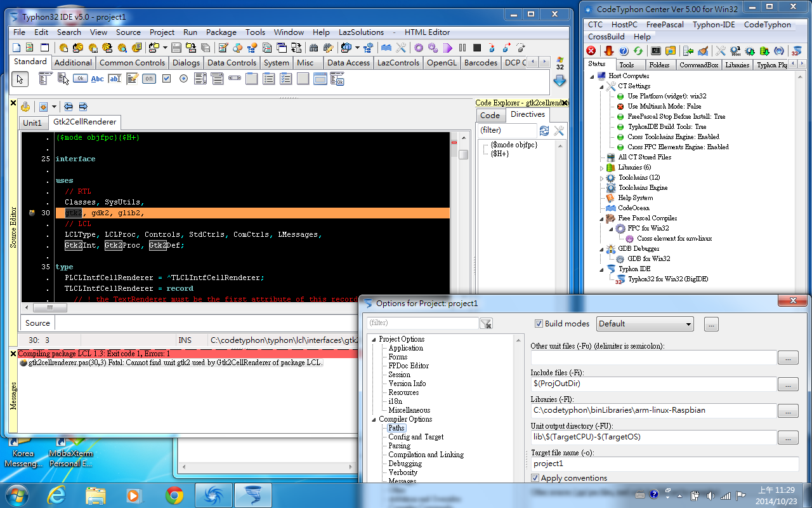Image resolution: width=812 pixels, height=508 pixels.
Task: Collapse the CT Settings tree node
Action: point(603,86)
